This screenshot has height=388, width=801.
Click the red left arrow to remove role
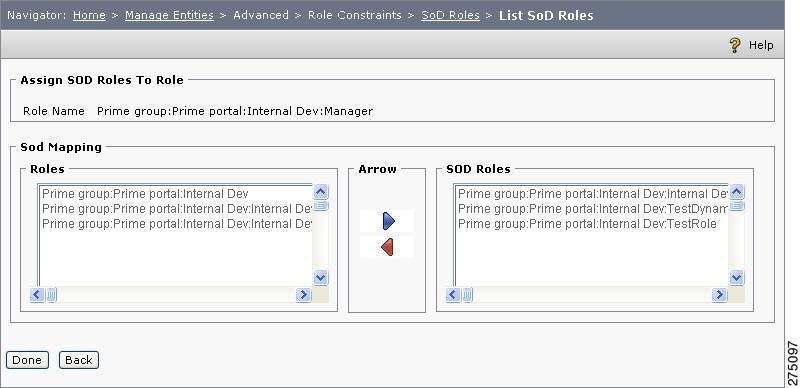[387, 247]
